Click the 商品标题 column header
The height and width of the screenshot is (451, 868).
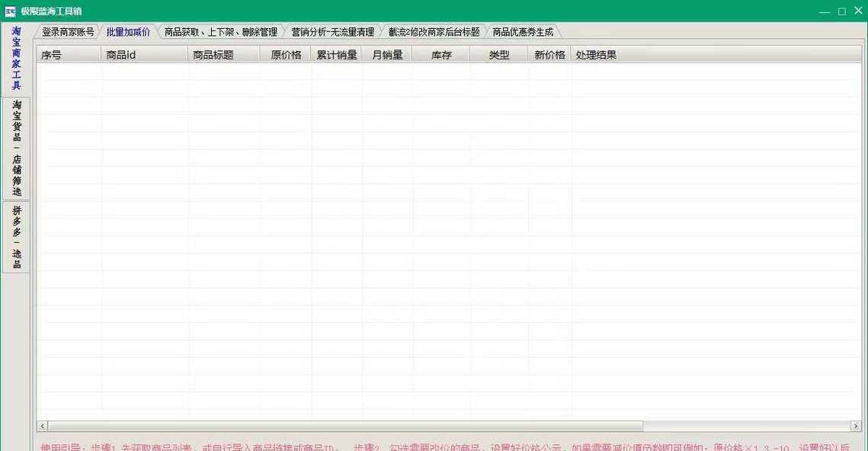click(x=223, y=55)
